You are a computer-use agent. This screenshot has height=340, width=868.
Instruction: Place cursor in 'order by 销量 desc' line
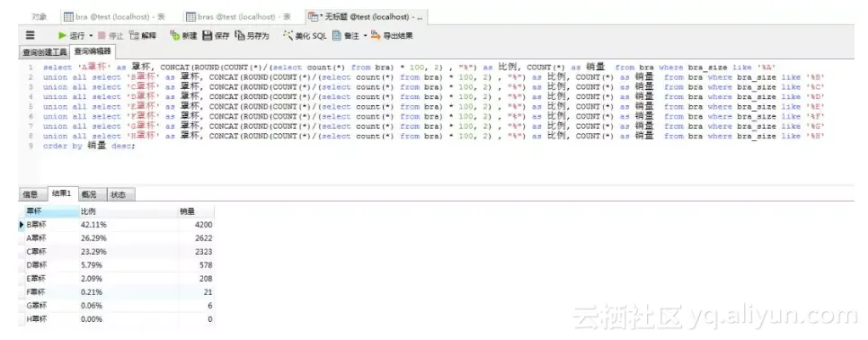(x=89, y=147)
